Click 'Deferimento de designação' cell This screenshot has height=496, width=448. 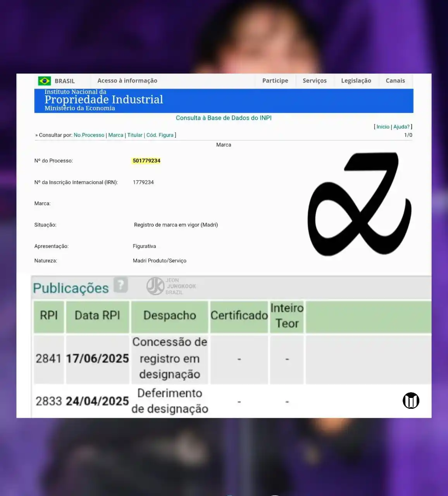click(170, 401)
